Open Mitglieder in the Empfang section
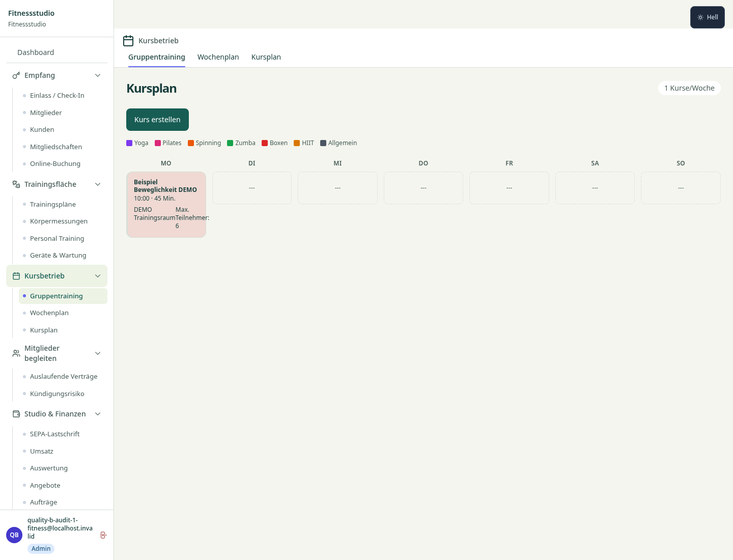The width and height of the screenshot is (733, 560). [x=63, y=113]
